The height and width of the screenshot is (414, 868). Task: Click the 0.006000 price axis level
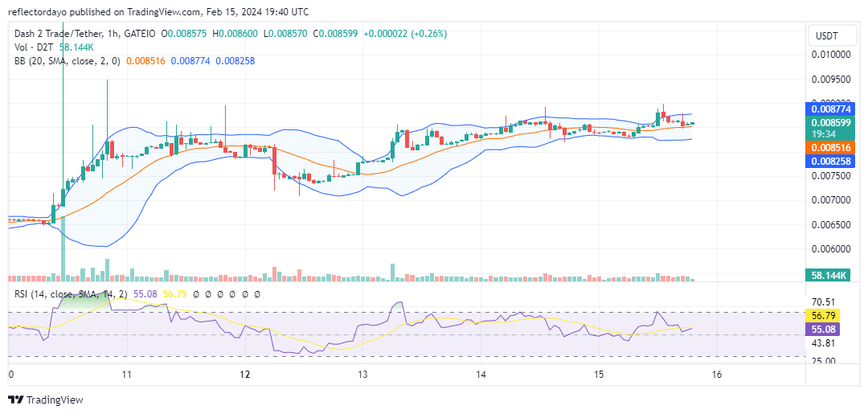tap(831, 248)
